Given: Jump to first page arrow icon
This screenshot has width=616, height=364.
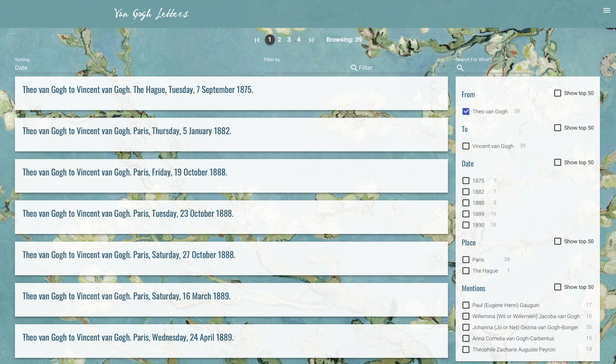Looking at the screenshot, I should tap(257, 40).
